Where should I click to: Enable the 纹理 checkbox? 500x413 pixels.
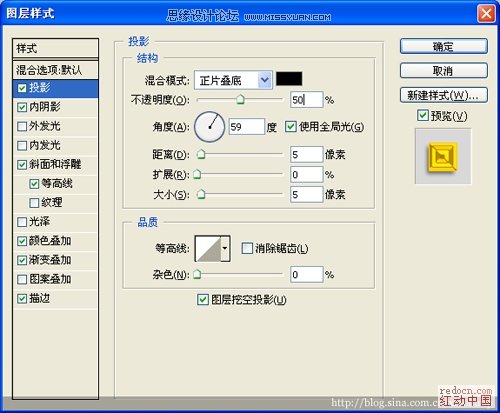pos(34,203)
